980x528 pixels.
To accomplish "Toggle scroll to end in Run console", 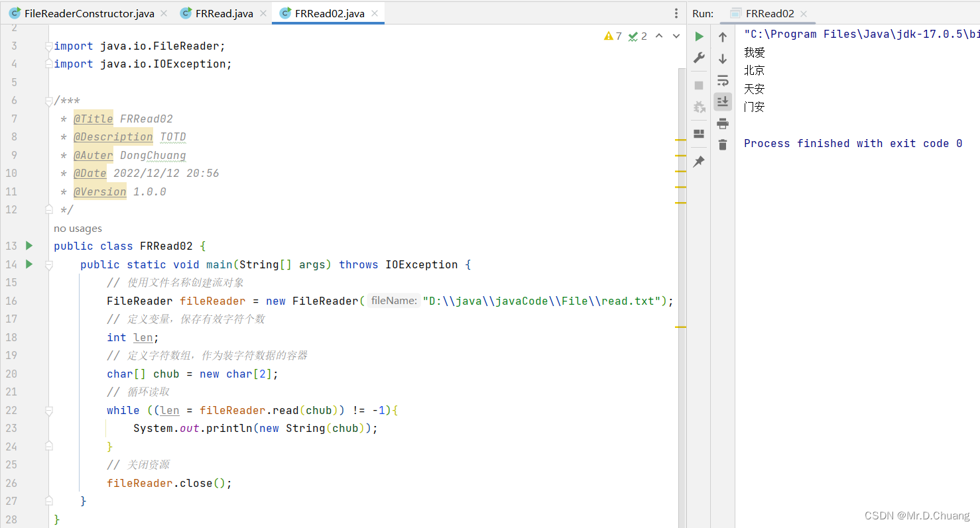I will pos(723,101).
